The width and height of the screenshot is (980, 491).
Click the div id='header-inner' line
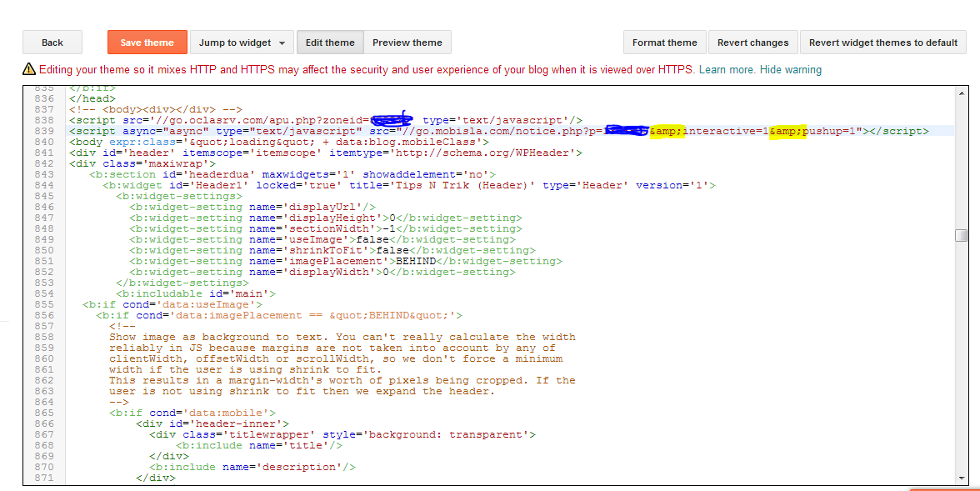212,423
